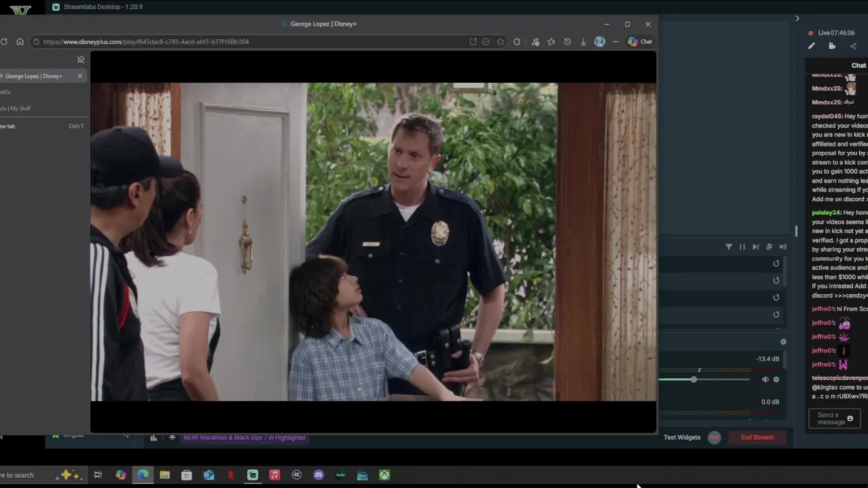The height and width of the screenshot is (488, 868).
Task: Click the open-in-app icon in address bar
Action: click(473, 41)
